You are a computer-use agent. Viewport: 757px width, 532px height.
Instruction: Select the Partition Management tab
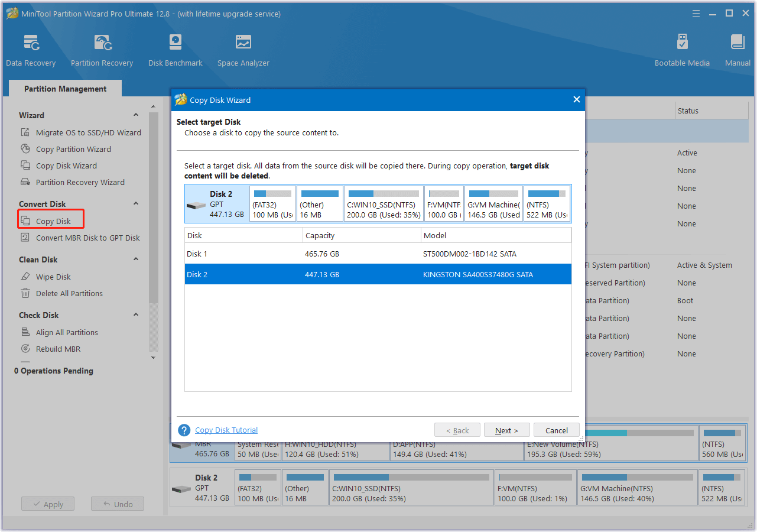pyautogui.click(x=66, y=89)
